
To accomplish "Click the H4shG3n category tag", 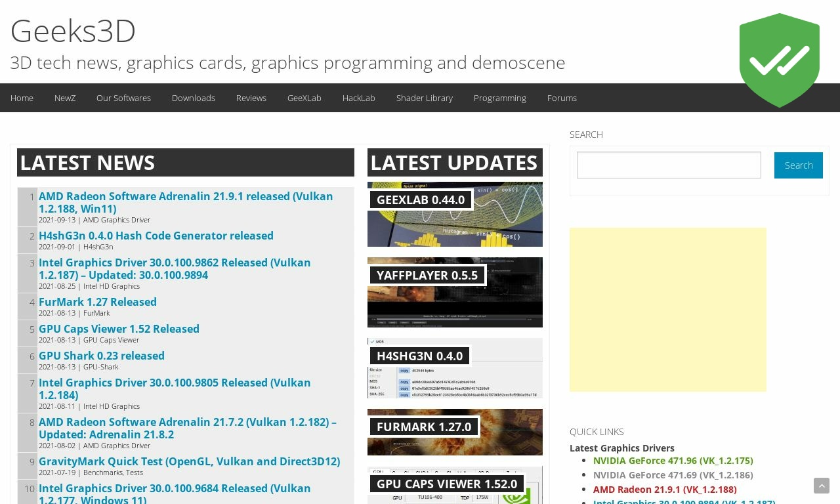I will coord(98,247).
